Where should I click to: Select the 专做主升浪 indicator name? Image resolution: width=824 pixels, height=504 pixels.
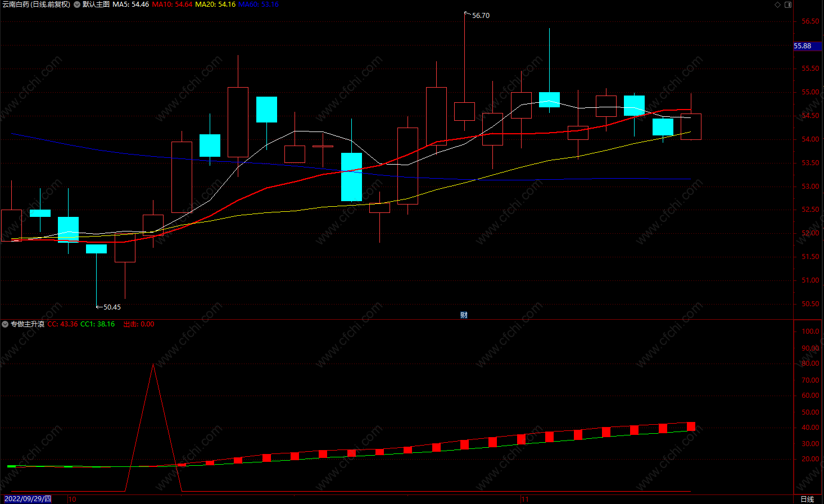[x=28, y=324]
